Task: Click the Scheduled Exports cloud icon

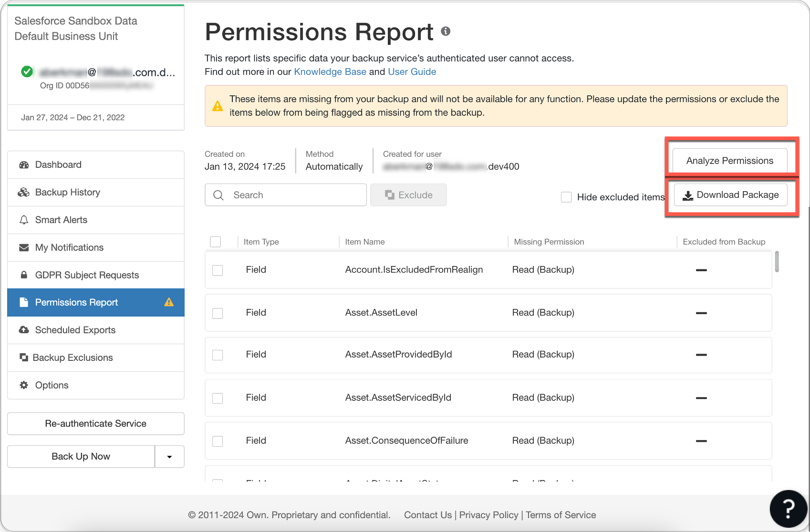Action: point(24,330)
